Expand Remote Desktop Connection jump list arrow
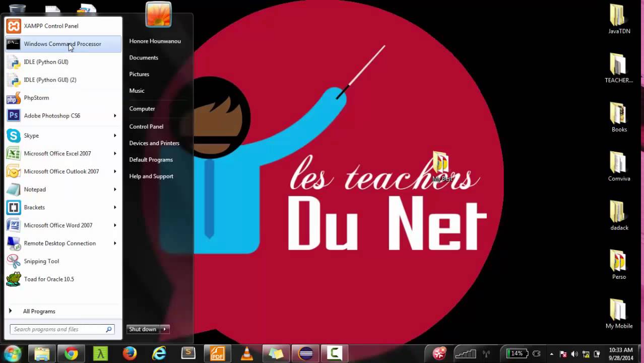The width and height of the screenshot is (644, 363). click(115, 243)
